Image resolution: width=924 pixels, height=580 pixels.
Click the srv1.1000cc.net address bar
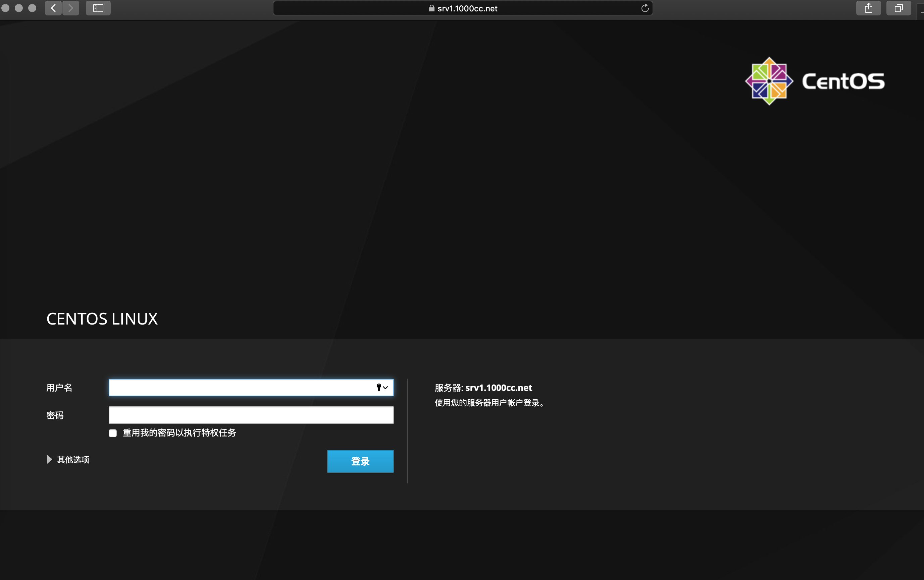click(462, 8)
